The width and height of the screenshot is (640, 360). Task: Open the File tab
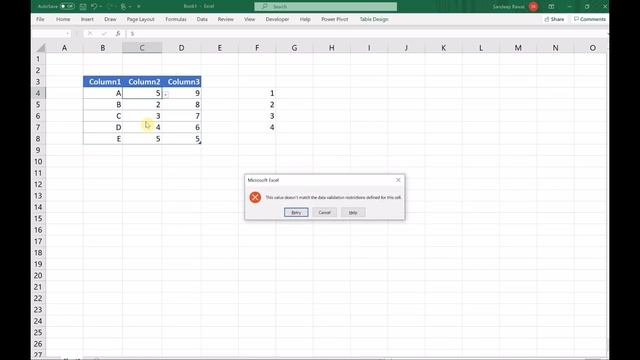click(40, 19)
